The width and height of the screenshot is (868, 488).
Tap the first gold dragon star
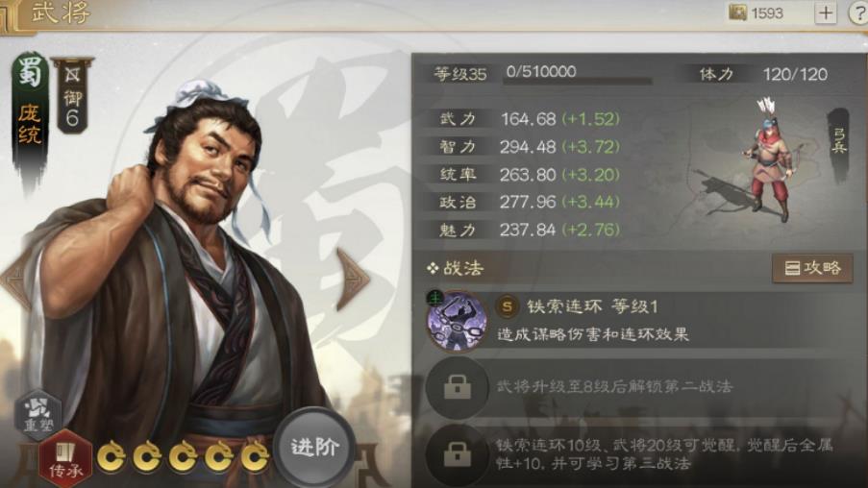[x=112, y=456]
